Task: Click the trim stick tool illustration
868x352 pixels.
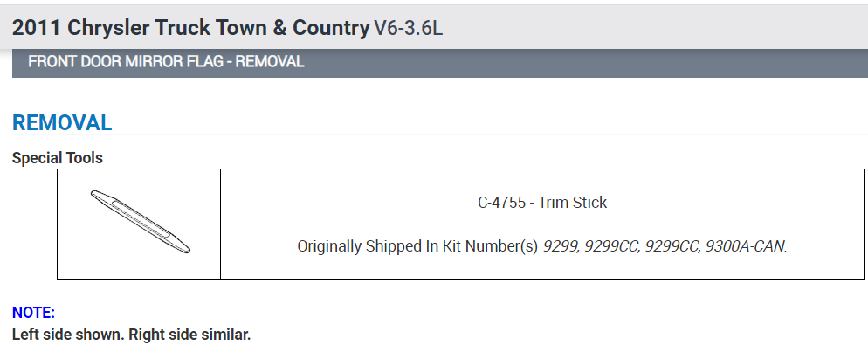Action: tap(140, 222)
